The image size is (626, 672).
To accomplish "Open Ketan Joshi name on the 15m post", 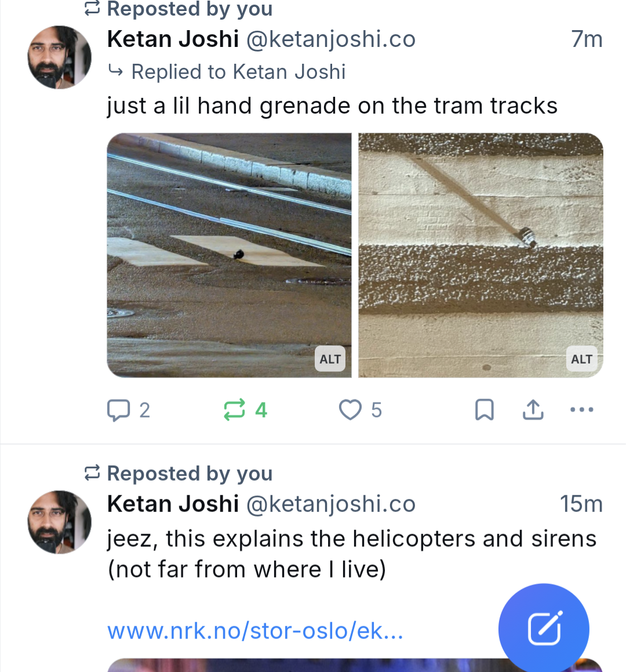I will [x=173, y=504].
